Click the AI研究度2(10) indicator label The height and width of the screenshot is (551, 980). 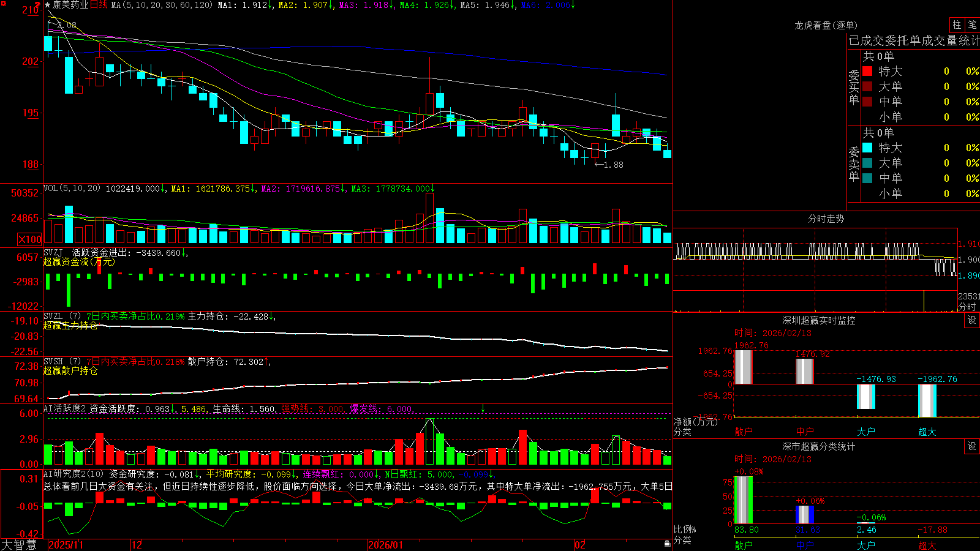point(74,474)
